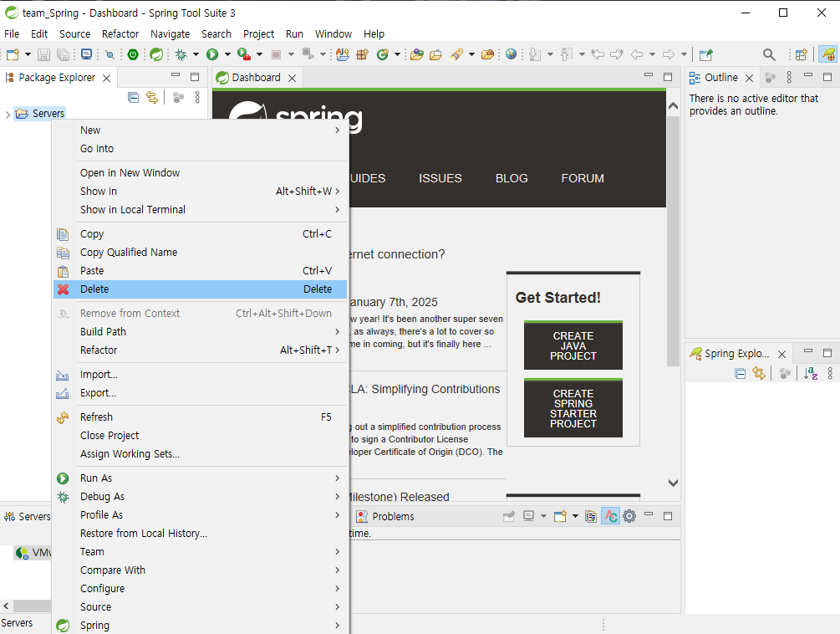Click CREATE SPRING STARTER PROJECT button
Screen dimensions: 840x634
click(573, 408)
